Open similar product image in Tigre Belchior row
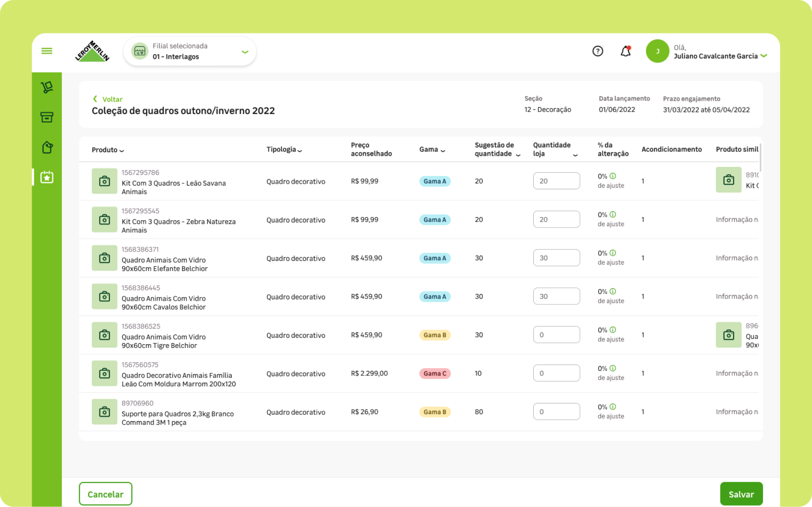 (729, 335)
